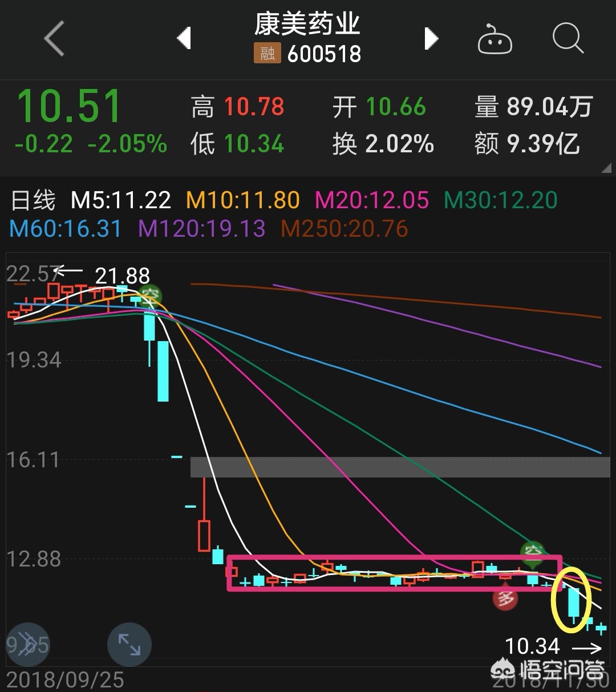Image resolution: width=616 pixels, height=692 pixels.
Task: Switch to previous stock with left triangle
Action: [x=184, y=39]
